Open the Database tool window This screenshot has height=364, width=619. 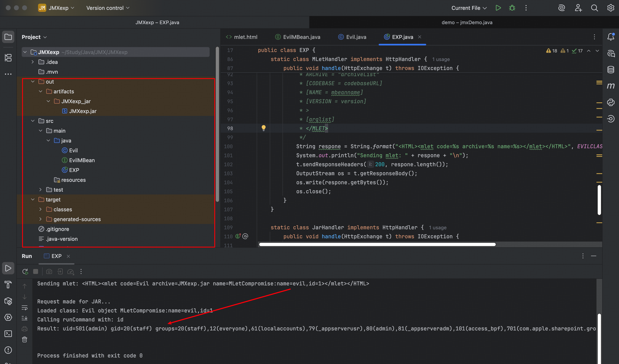click(611, 70)
